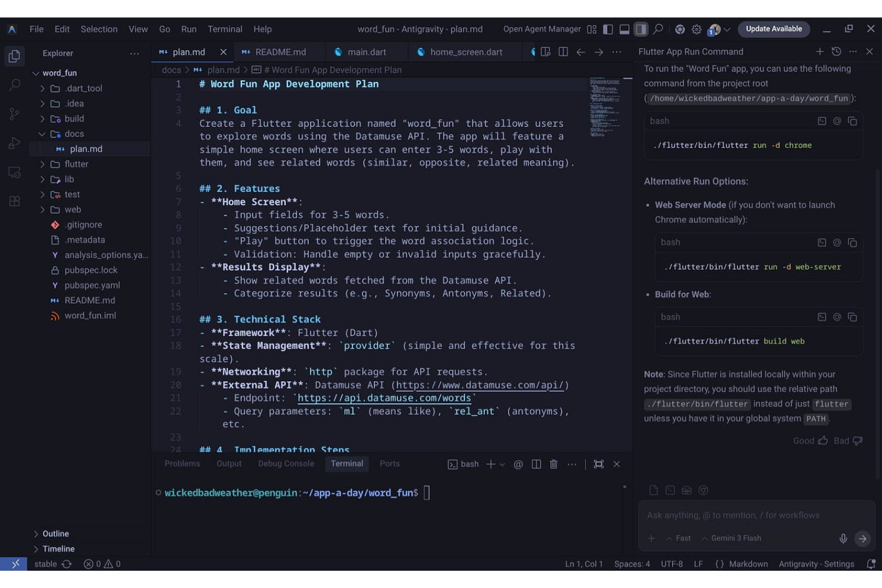Switch to the README.md tab
This screenshot has height=588, width=882.
280,52
